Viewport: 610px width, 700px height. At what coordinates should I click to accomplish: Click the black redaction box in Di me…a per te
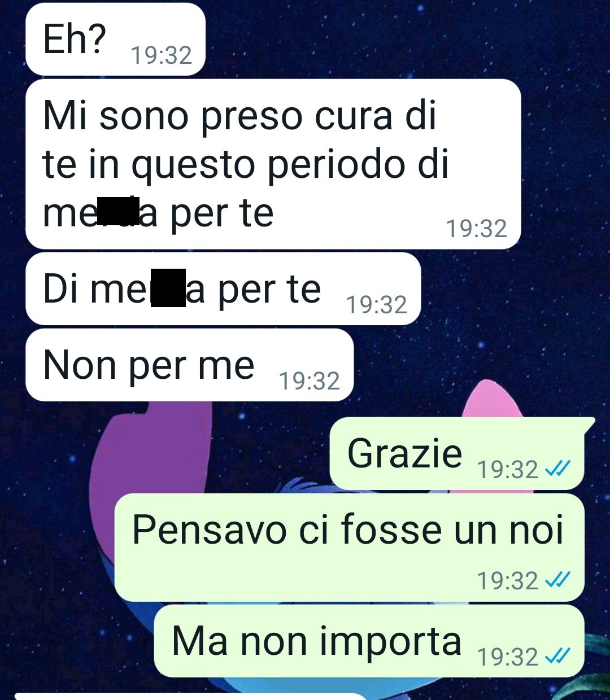tap(168, 288)
